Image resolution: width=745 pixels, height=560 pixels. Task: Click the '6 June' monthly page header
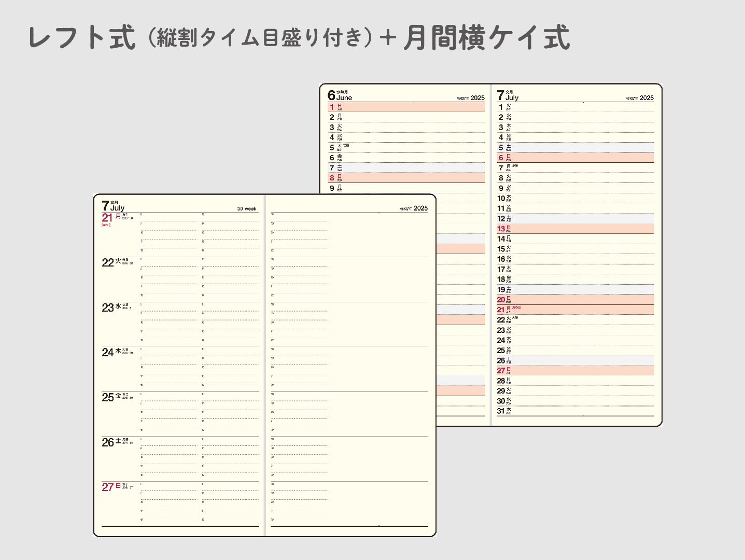[340, 95]
